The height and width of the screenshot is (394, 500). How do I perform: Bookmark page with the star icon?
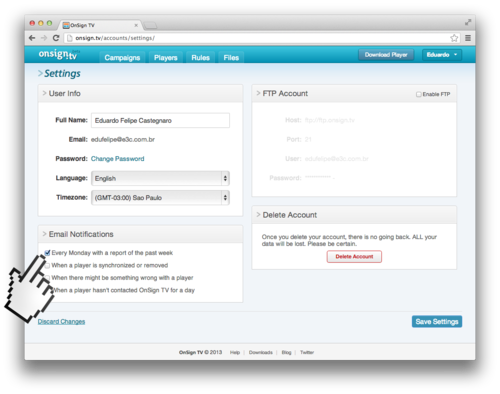coord(454,38)
